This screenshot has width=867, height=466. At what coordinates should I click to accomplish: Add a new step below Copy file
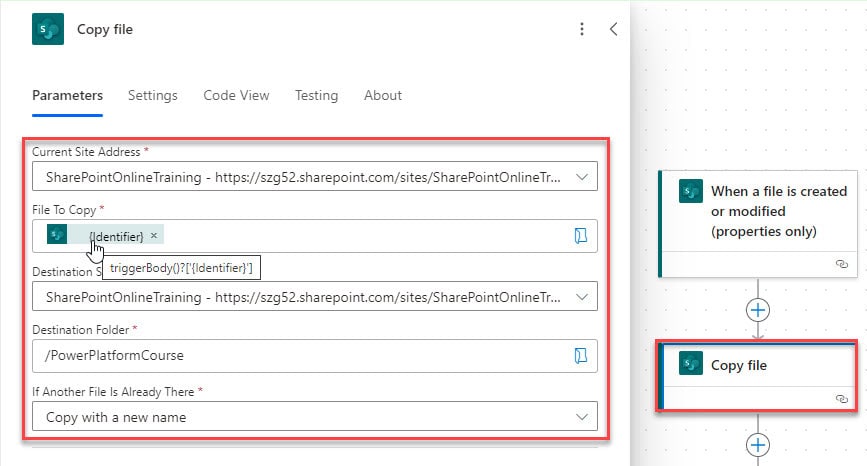click(758, 445)
